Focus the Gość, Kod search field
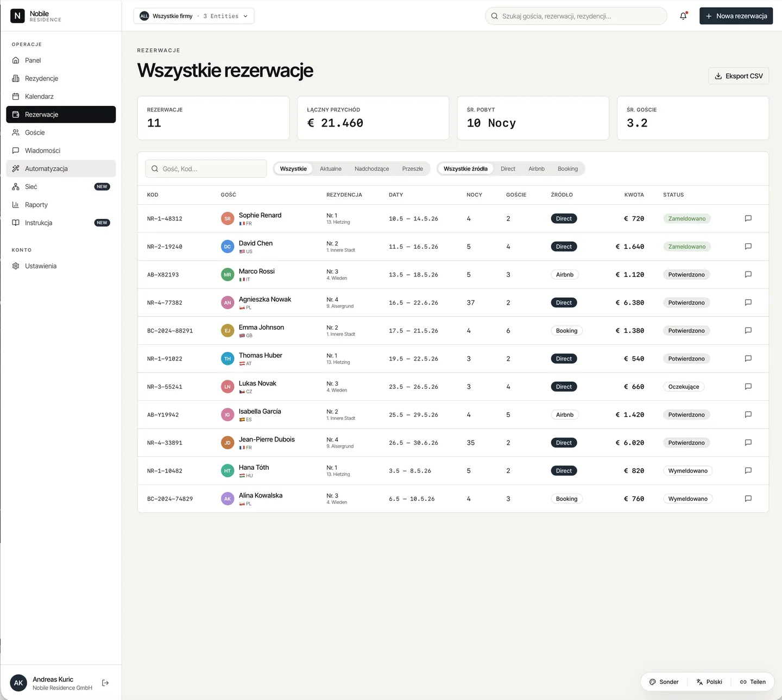Image resolution: width=782 pixels, height=700 pixels. [x=206, y=169]
